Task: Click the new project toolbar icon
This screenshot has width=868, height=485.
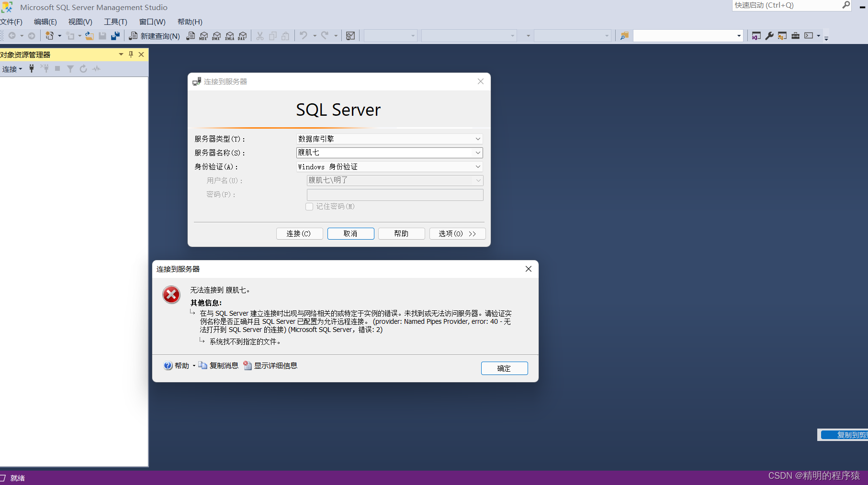Action: pyautogui.click(x=49, y=36)
